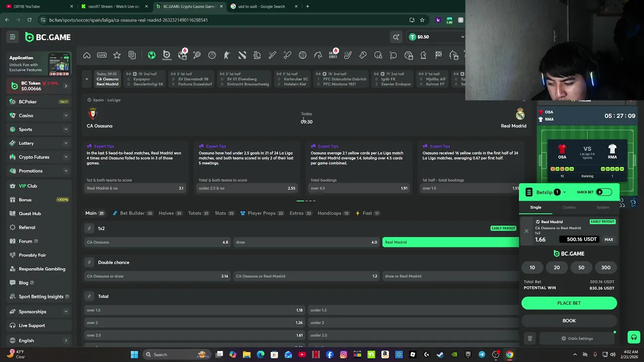
Task: Open Chrome icon in taskbar
Action: pos(510,354)
